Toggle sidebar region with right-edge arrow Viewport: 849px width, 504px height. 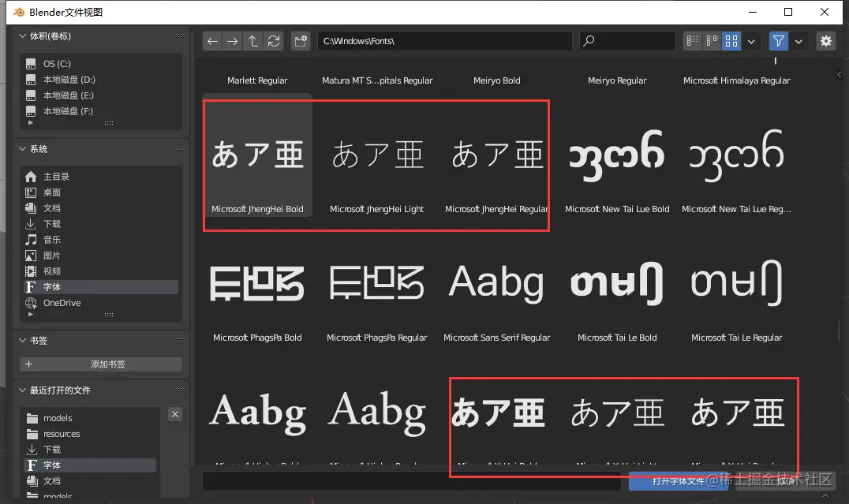point(840,75)
